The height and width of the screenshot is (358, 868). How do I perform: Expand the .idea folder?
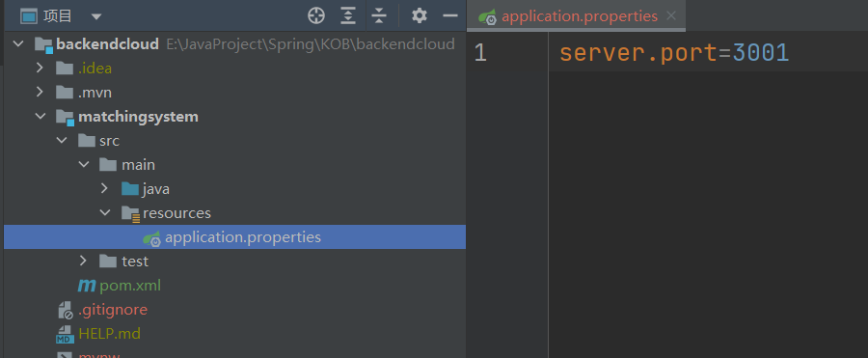coord(40,69)
